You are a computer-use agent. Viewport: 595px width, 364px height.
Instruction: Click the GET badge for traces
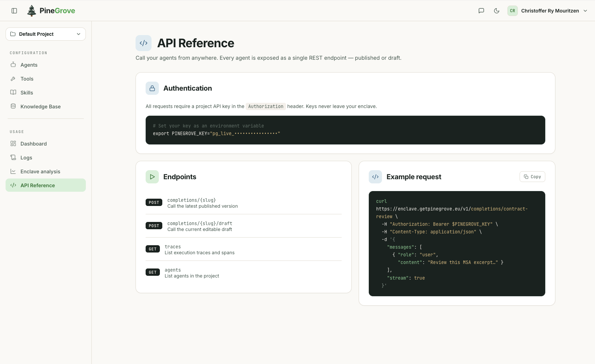coord(153,249)
